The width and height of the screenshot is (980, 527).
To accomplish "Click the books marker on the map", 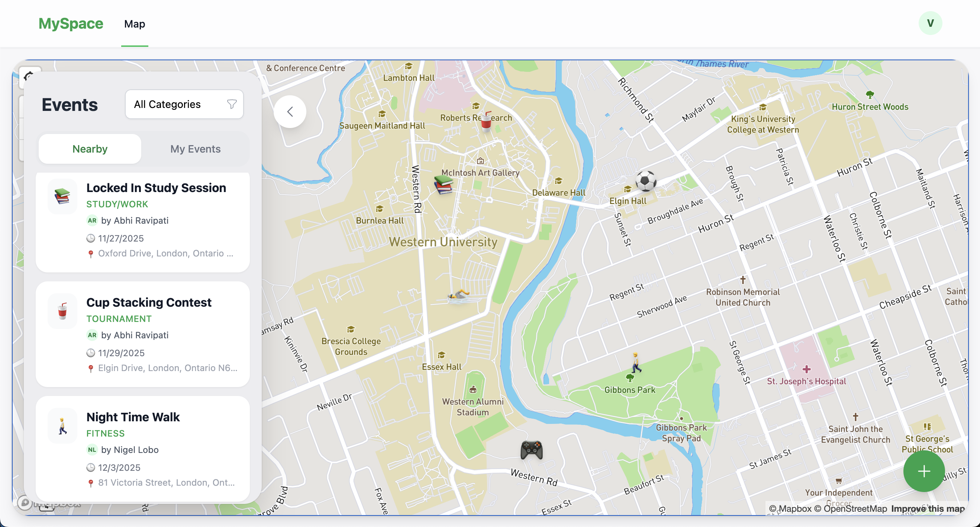I will (443, 185).
